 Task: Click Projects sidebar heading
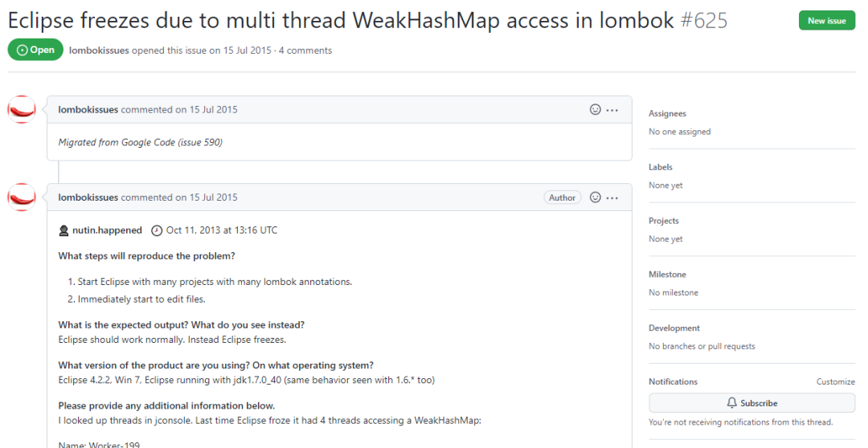click(x=664, y=221)
